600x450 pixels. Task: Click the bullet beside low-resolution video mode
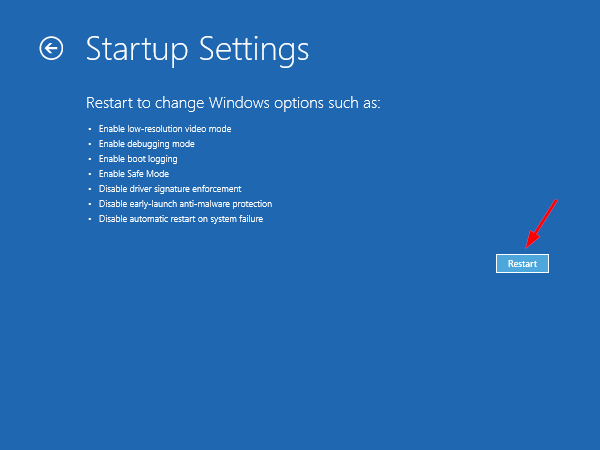click(x=89, y=130)
